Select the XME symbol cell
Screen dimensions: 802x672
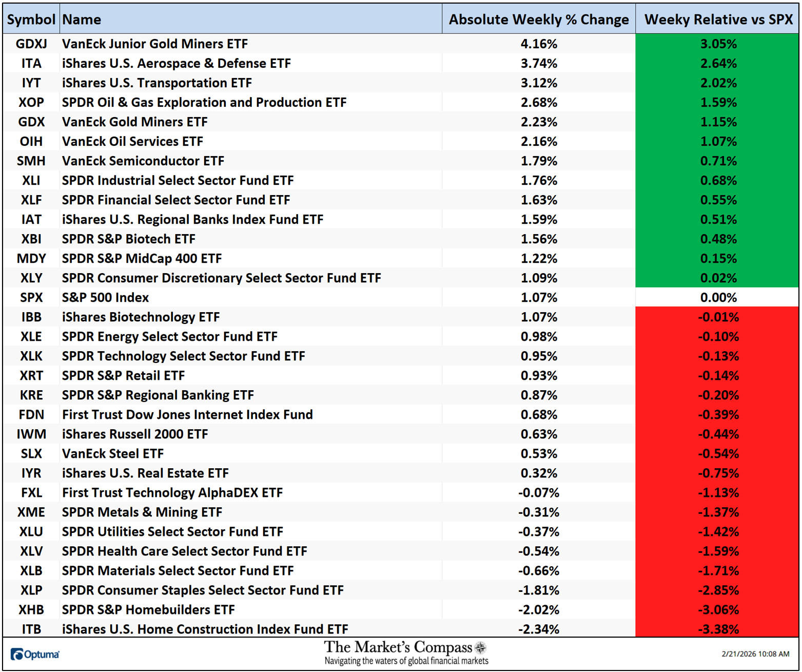point(31,512)
